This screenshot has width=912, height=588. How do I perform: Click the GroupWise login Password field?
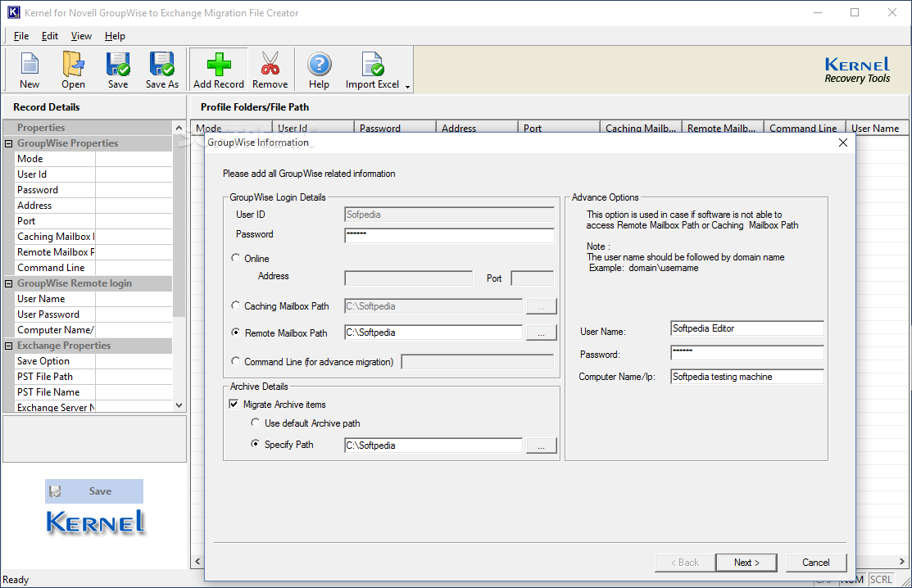pos(449,235)
